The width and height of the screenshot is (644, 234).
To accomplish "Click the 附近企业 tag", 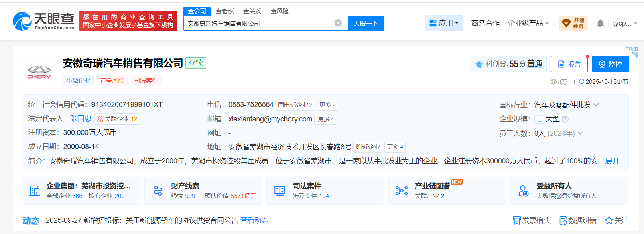I will [x=368, y=147].
